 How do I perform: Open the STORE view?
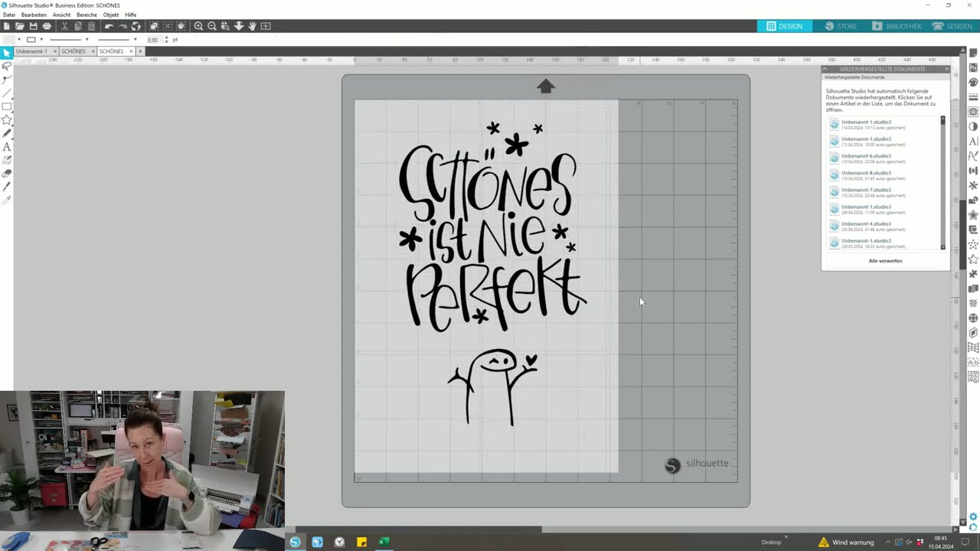(840, 26)
